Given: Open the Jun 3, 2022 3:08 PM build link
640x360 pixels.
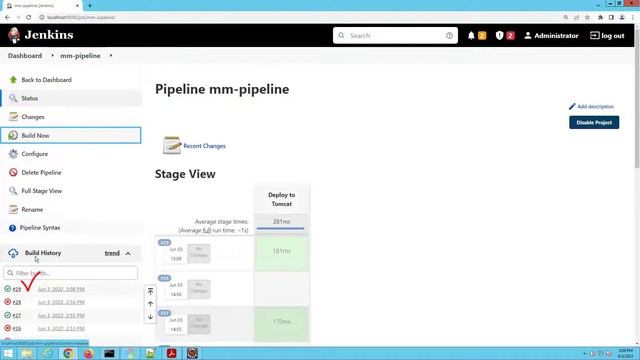Looking at the screenshot, I should [x=61, y=289].
